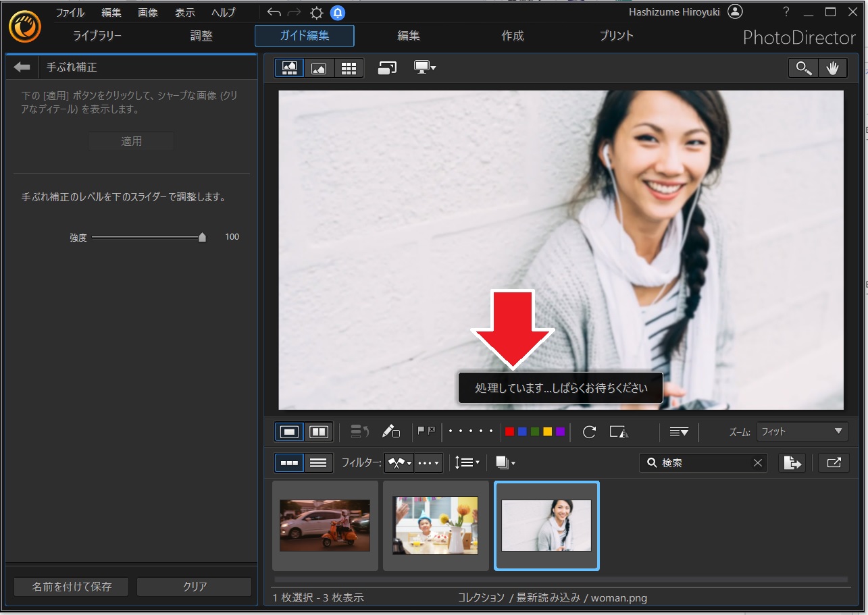Switch to viewer only mode
This screenshot has height=615, width=868.
(x=319, y=68)
